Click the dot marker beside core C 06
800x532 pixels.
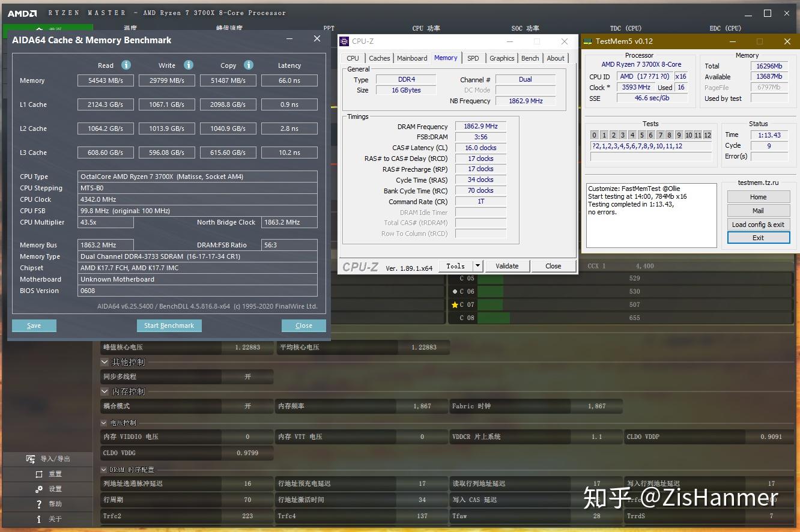point(455,291)
